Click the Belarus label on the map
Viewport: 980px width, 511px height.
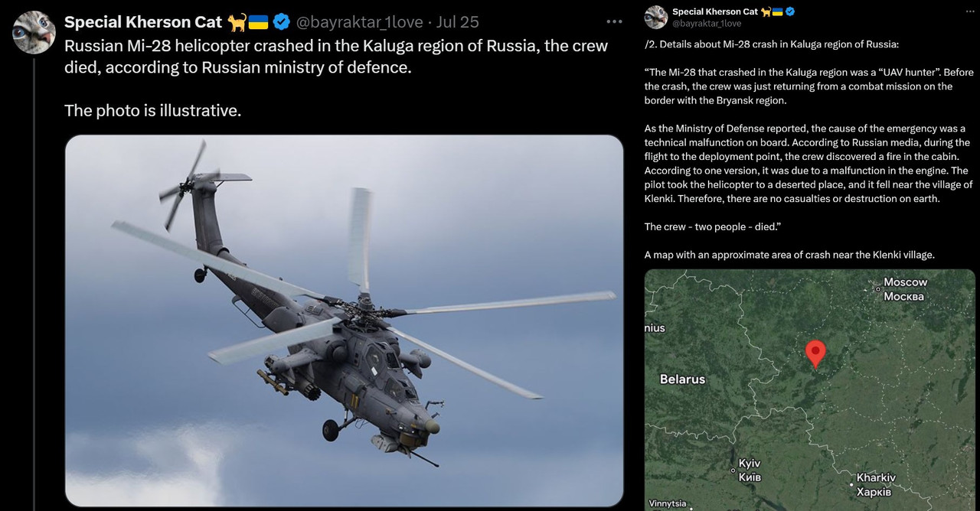(682, 379)
